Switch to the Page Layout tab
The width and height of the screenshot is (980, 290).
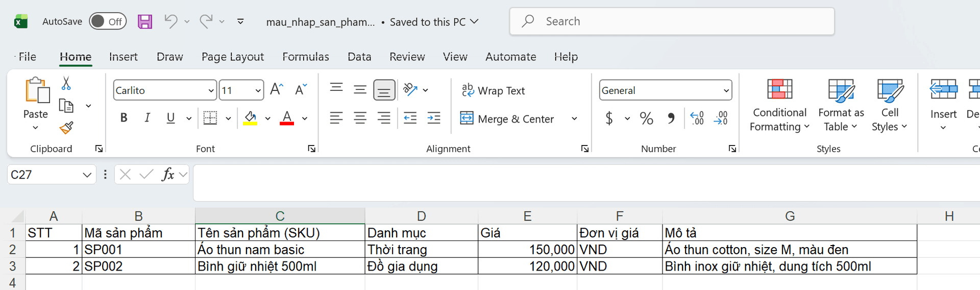coord(233,57)
